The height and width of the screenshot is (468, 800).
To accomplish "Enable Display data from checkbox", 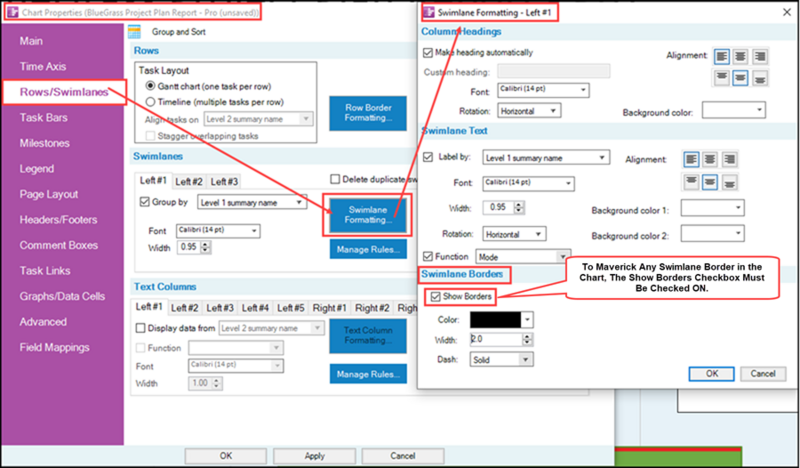I will pyautogui.click(x=140, y=328).
